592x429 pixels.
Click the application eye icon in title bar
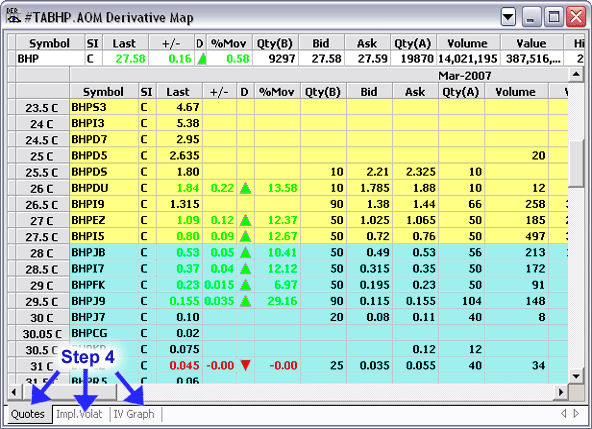tap(13, 16)
